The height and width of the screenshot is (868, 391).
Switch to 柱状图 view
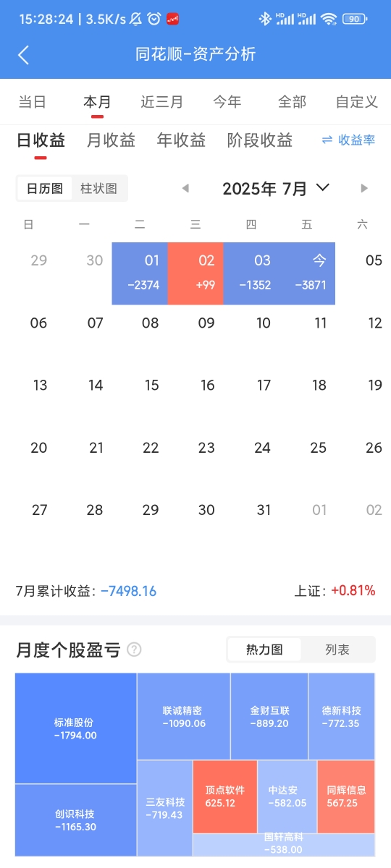tap(98, 189)
